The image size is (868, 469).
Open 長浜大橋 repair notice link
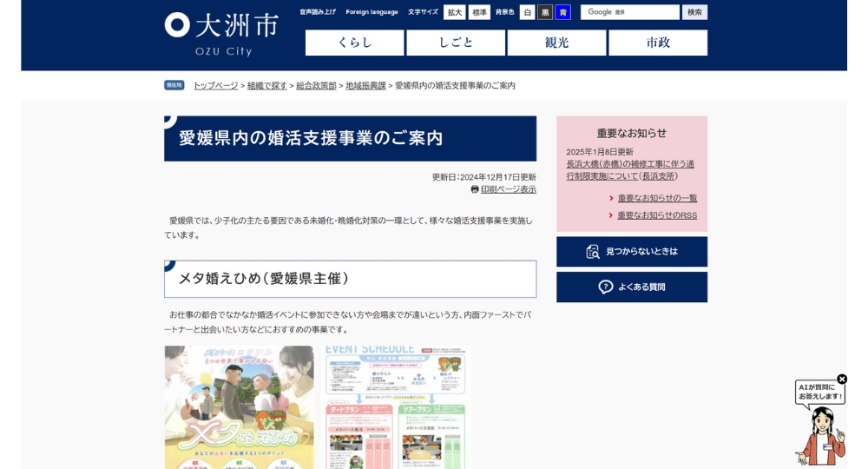tap(630, 170)
